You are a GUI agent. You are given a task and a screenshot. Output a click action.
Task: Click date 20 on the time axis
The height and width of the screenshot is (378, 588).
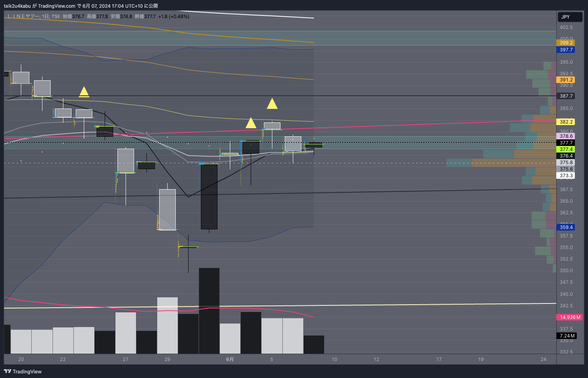click(x=21, y=359)
